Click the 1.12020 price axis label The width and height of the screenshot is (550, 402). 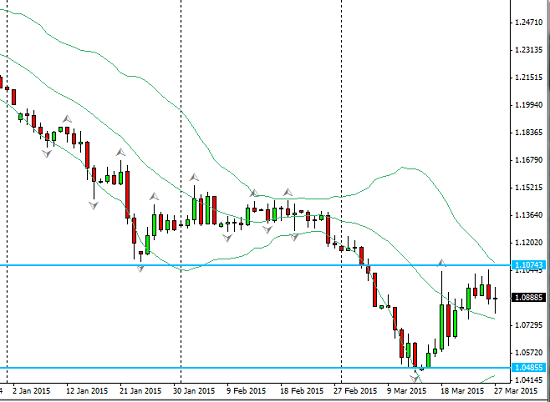pos(529,243)
